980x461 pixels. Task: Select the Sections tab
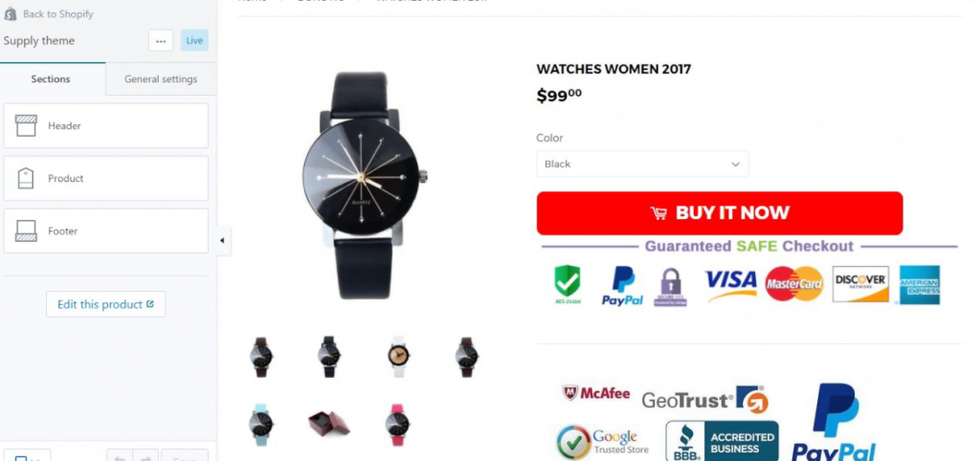pos(51,78)
